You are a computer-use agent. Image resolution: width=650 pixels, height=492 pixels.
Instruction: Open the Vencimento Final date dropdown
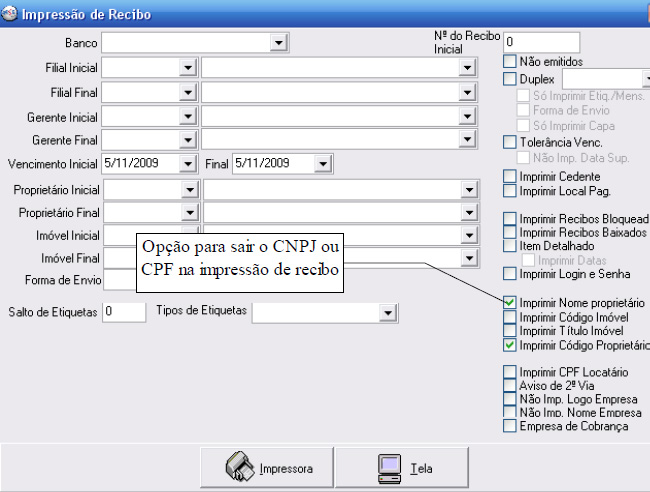click(321, 163)
